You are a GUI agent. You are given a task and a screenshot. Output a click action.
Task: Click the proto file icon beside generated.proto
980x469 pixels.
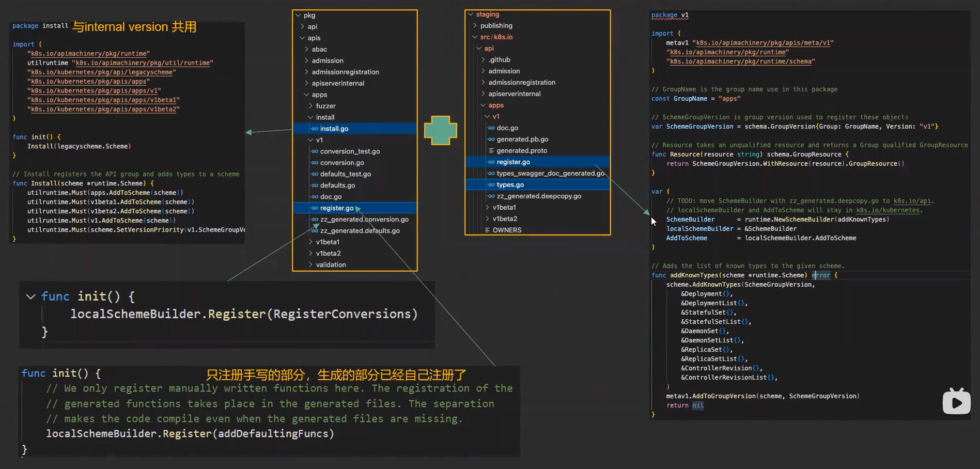491,151
